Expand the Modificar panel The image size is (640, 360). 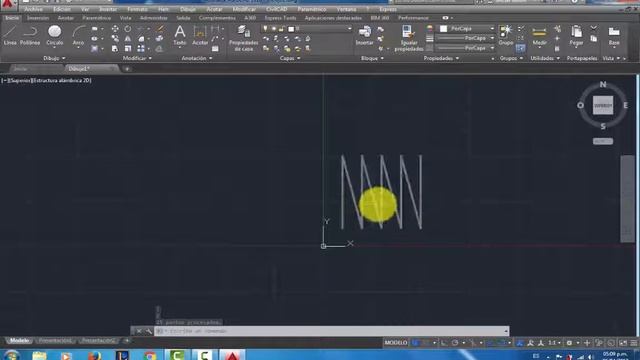click(137, 58)
